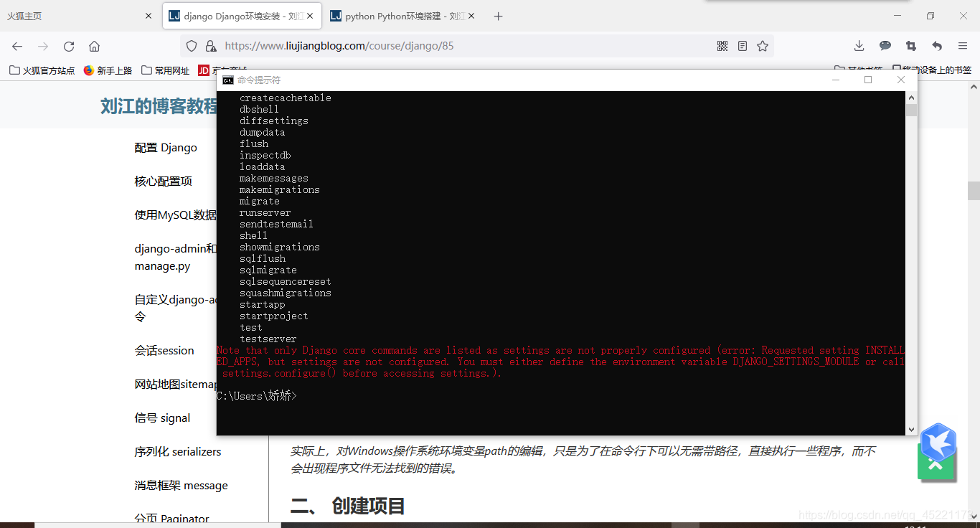Go back with the browser back arrow
The height and width of the screenshot is (528, 980).
click(17, 46)
